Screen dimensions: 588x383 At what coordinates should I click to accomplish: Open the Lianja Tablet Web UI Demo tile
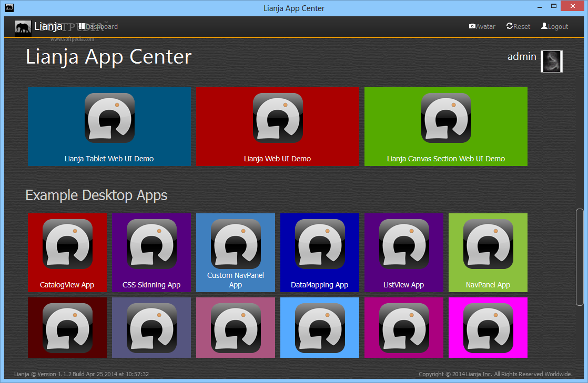point(109,127)
